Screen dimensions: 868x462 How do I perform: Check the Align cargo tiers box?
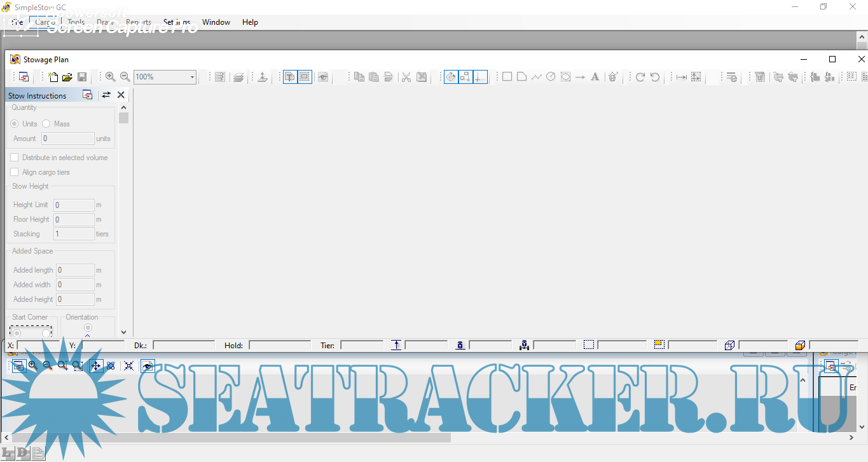15,172
